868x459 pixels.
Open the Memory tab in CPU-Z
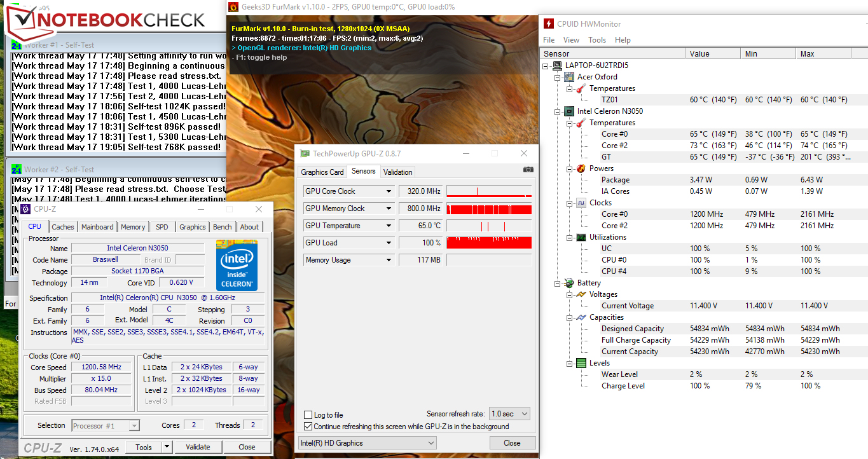(x=133, y=227)
